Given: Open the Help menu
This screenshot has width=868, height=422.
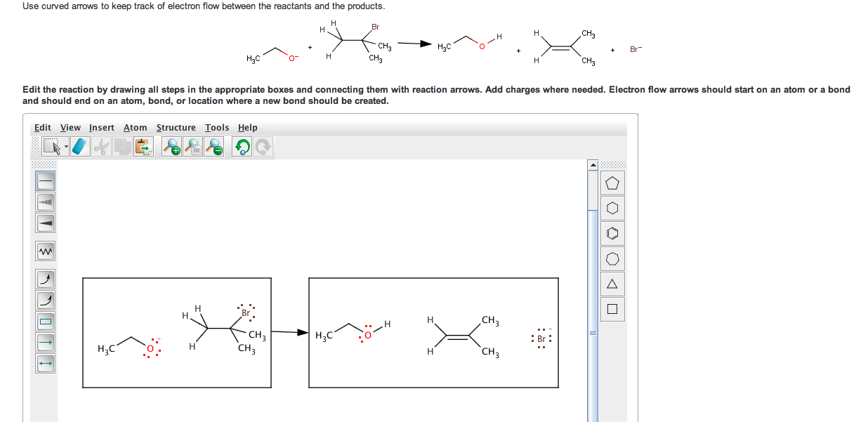Looking at the screenshot, I should click(x=247, y=127).
